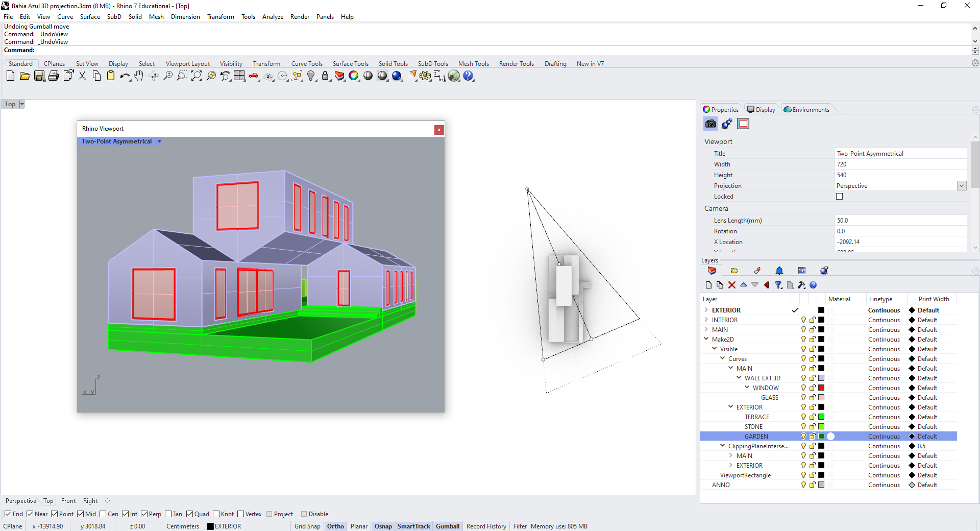Click the Pan hand tool icon

click(x=139, y=76)
